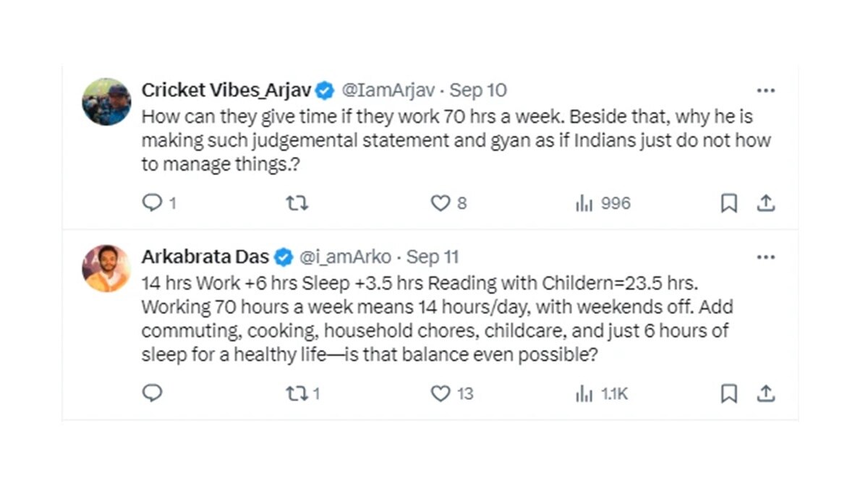
Task: Reply to Arkabrata Das's tweet
Action: point(152,393)
